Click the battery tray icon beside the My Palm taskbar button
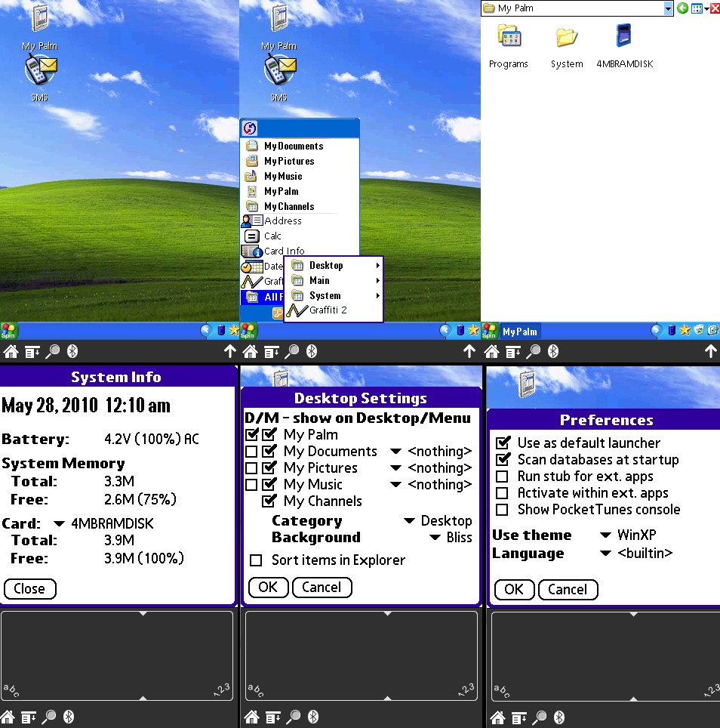This screenshot has height=728, width=720. click(x=671, y=330)
